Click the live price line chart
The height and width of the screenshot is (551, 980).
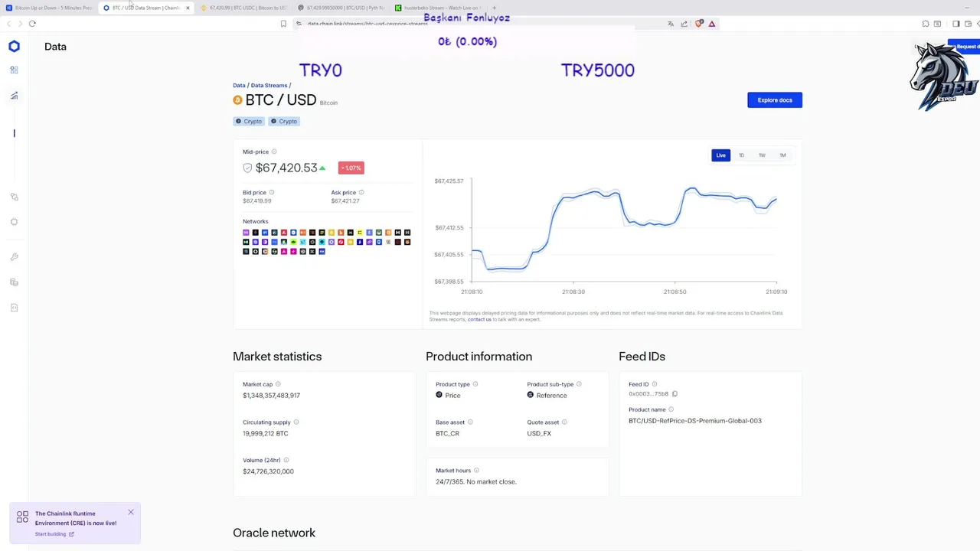(624, 230)
